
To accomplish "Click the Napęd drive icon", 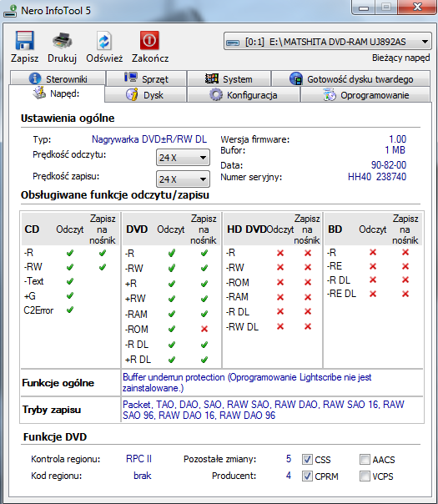I will coord(39,93).
